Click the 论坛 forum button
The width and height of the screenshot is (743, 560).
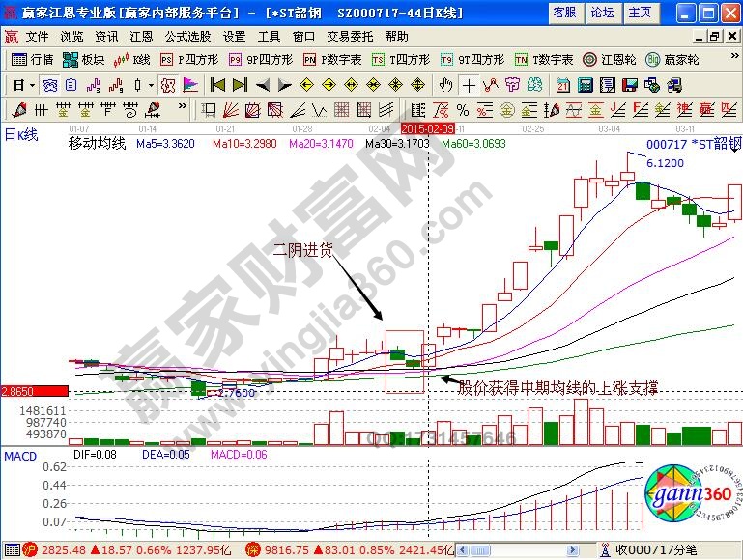click(601, 13)
